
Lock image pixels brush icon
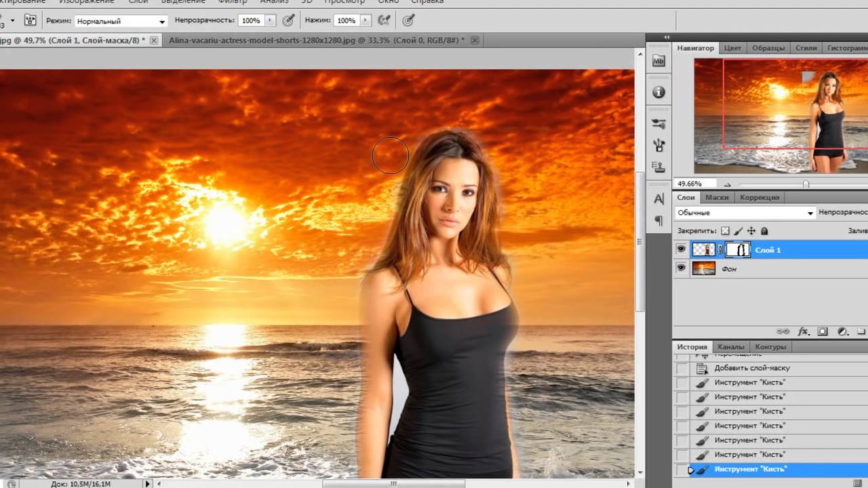point(738,231)
